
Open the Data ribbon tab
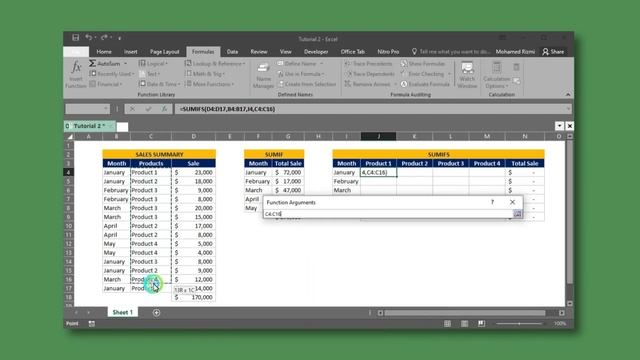point(232,52)
